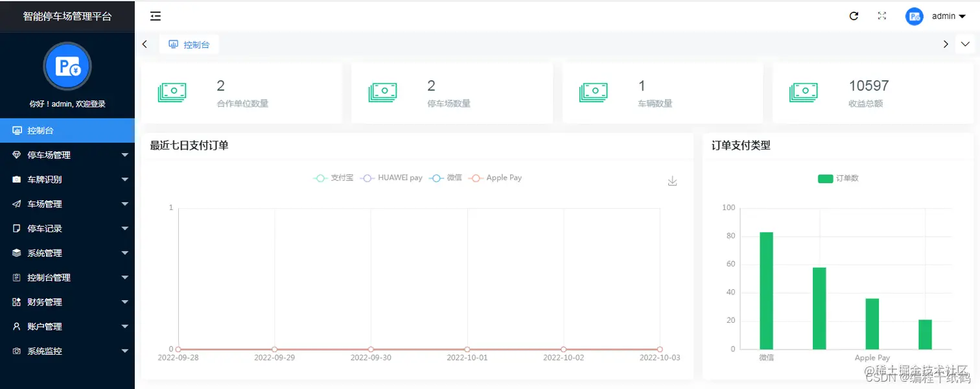The height and width of the screenshot is (389, 980).
Task: Click the 订单支付类型 panel title
Action: 741,145
